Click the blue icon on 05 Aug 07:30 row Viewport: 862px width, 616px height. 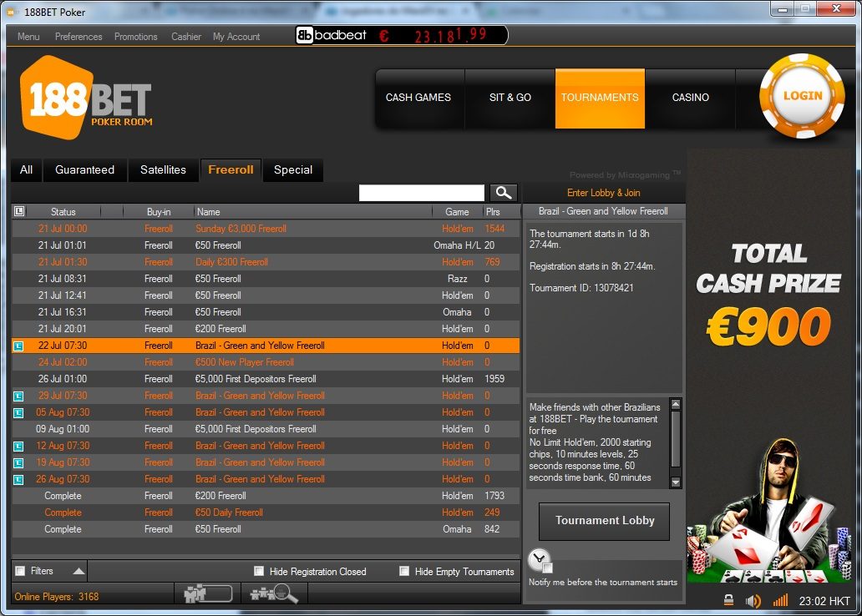click(x=18, y=412)
